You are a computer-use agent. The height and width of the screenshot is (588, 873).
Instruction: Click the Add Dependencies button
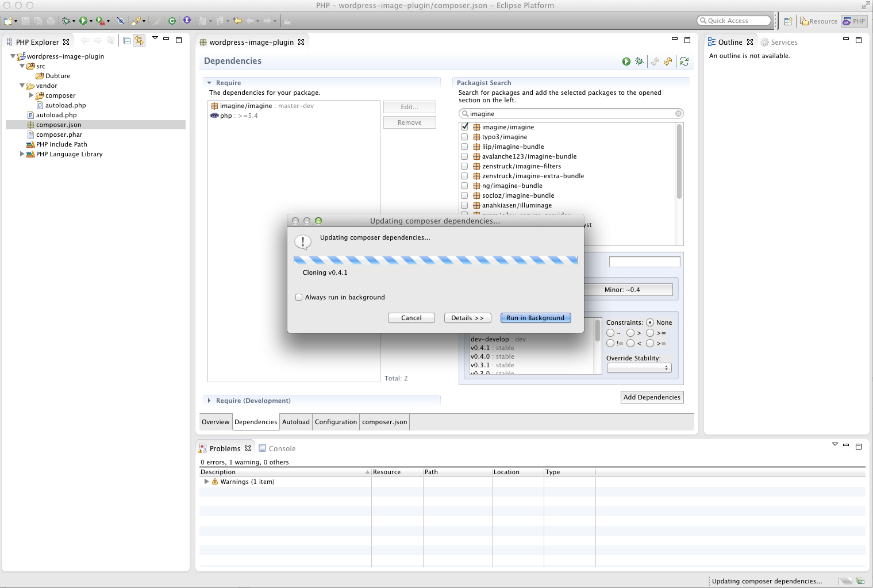pos(652,397)
